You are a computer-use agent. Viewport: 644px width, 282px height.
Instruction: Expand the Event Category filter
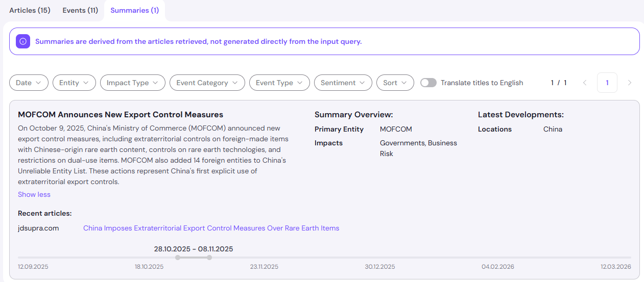click(207, 83)
